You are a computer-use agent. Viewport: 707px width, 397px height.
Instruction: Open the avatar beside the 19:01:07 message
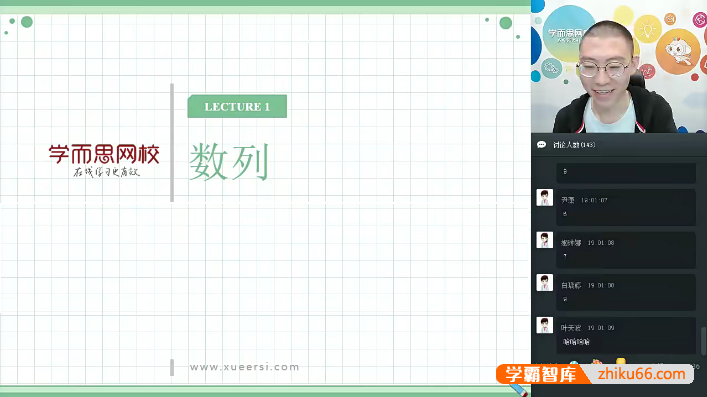point(545,198)
